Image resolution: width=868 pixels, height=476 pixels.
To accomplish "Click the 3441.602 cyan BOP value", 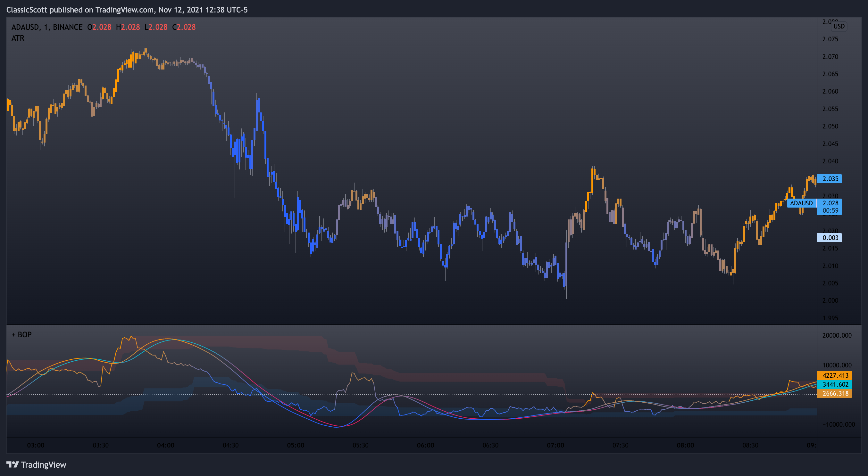I will (834, 384).
